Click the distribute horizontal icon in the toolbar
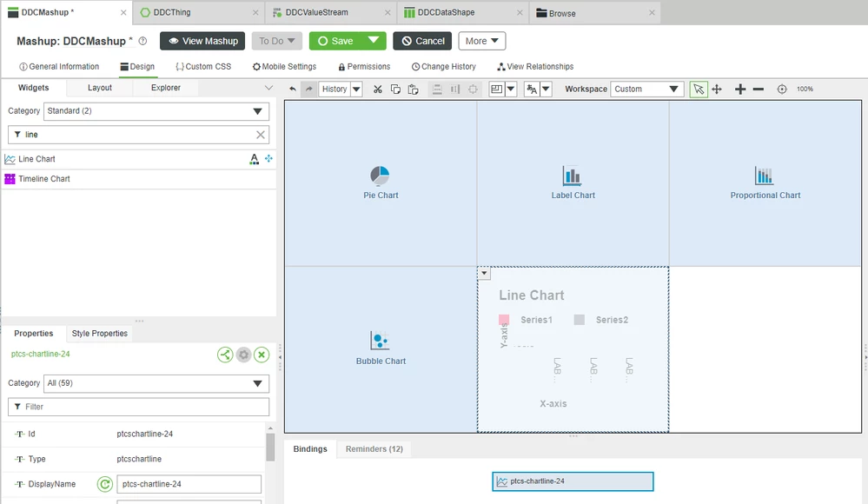This screenshot has width=868, height=504. pos(455,89)
